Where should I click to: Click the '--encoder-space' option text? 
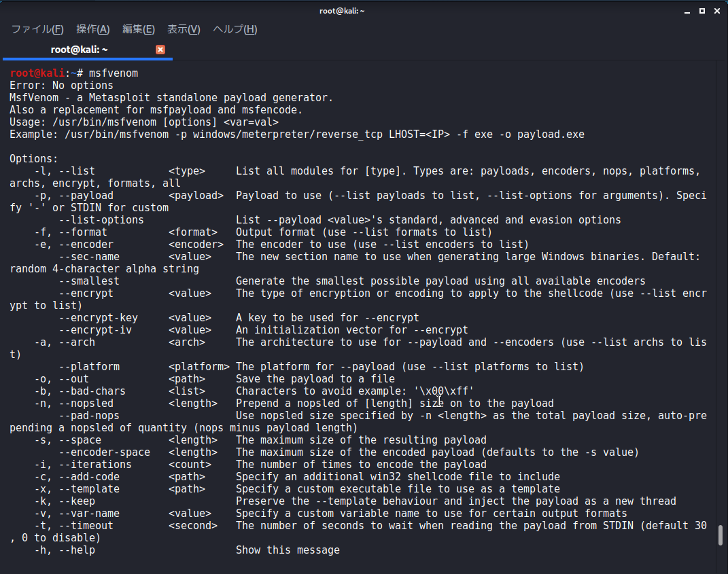coord(105,452)
